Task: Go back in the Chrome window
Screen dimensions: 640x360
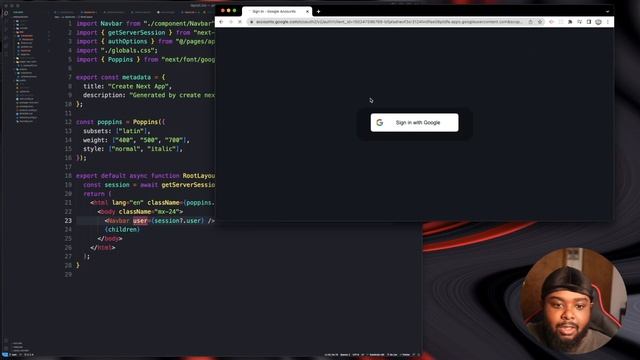Action: pos(221,22)
